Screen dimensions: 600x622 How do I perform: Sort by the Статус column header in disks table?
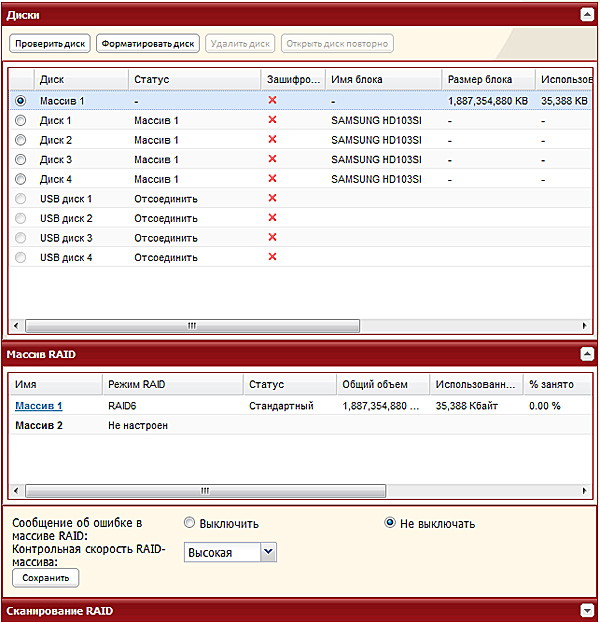pos(194,79)
